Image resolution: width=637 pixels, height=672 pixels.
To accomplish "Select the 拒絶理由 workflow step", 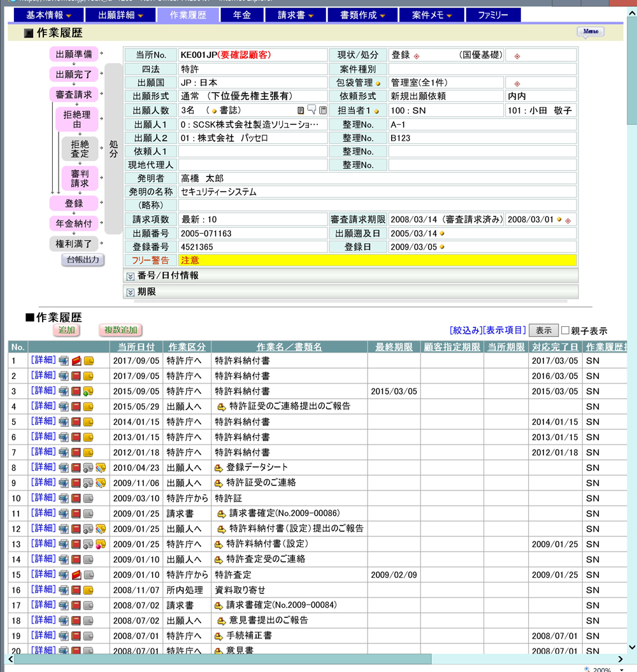I will coord(77,120).
